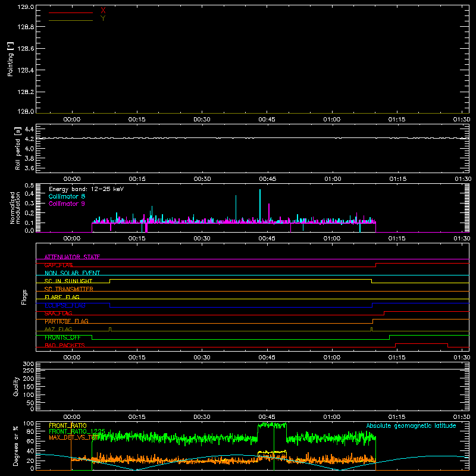This screenshot has width=476, height=476.
Task: Select the Degrees or % axis title
Action: [x=16, y=446]
